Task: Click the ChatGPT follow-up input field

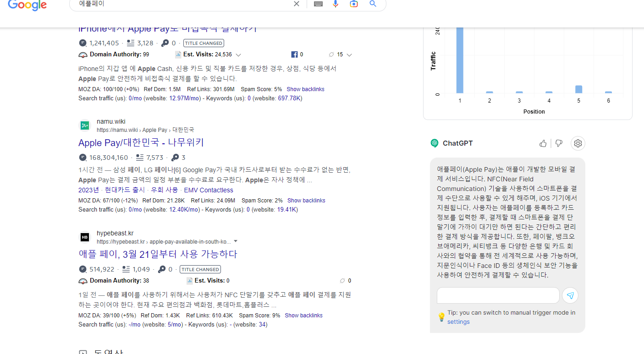Action: coord(498,295)
